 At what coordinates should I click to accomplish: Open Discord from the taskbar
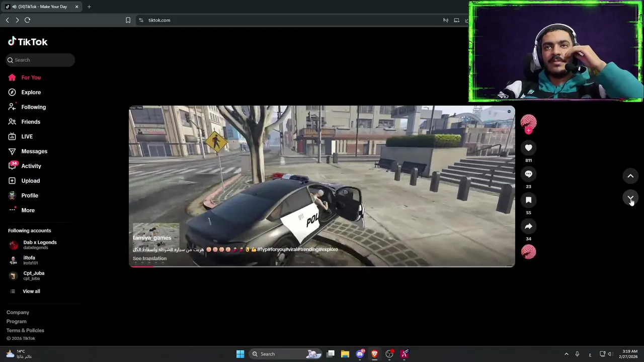pyautogui.click(x=360, y=354)
